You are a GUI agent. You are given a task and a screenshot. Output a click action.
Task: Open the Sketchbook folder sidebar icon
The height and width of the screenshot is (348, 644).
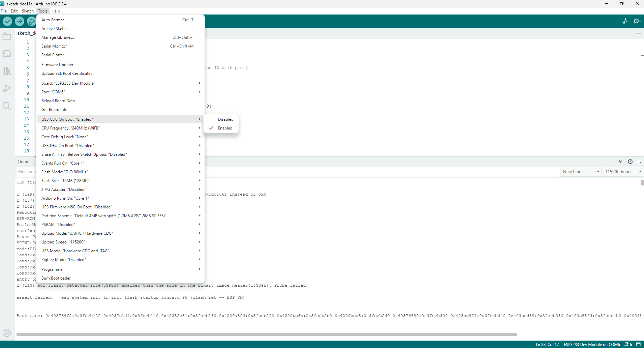point(7,36)
